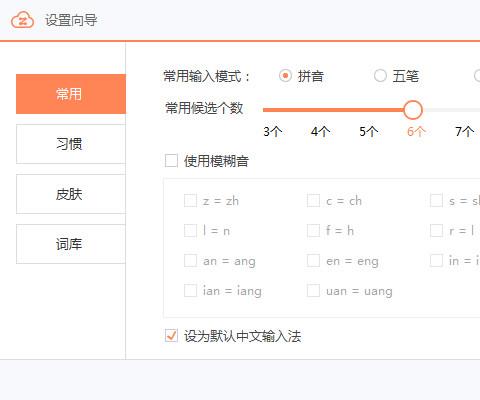Set candidate count to 4个
The width and height of the screenshot is (480, 400).
click(321, 132)
